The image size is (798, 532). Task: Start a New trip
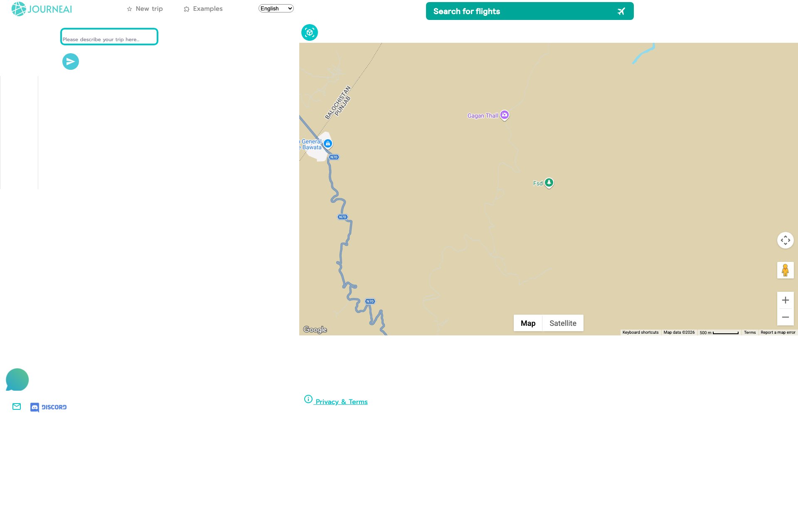[145, 9]
